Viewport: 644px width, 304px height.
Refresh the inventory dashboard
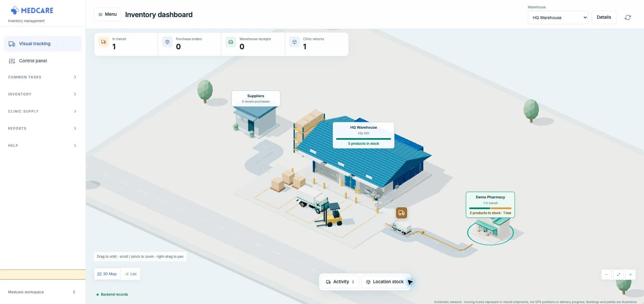pyautogui.click(x=628, y=17)
